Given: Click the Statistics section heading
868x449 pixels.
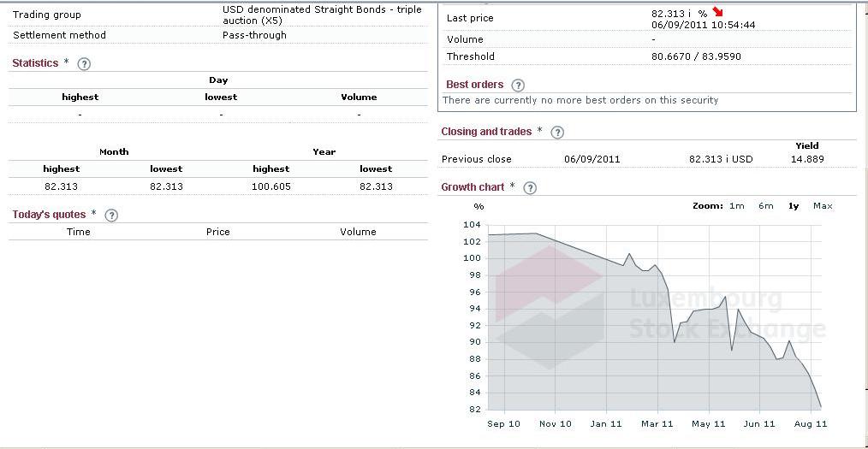Looking at the screenshot, I should click(35, 63).
